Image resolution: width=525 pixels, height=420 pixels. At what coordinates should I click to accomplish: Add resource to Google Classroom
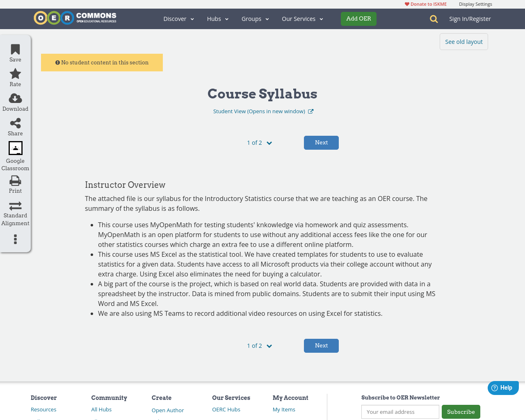pos(15,148)
